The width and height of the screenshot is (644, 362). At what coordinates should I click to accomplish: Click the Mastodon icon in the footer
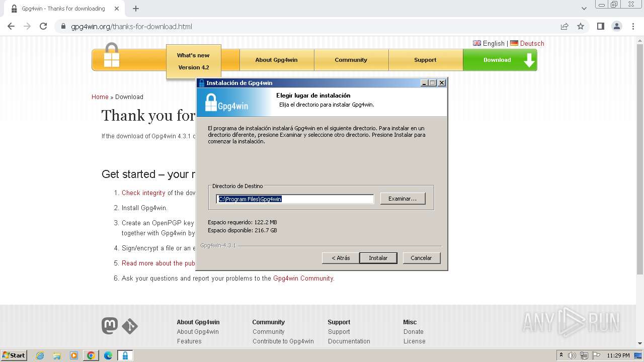[110, 326]
